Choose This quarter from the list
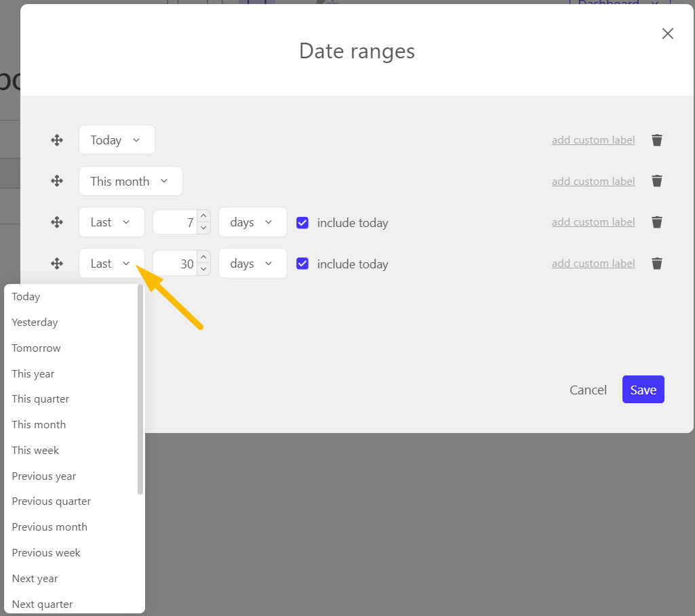The height and width of the screenshot is (616, 695). [71, 399]
